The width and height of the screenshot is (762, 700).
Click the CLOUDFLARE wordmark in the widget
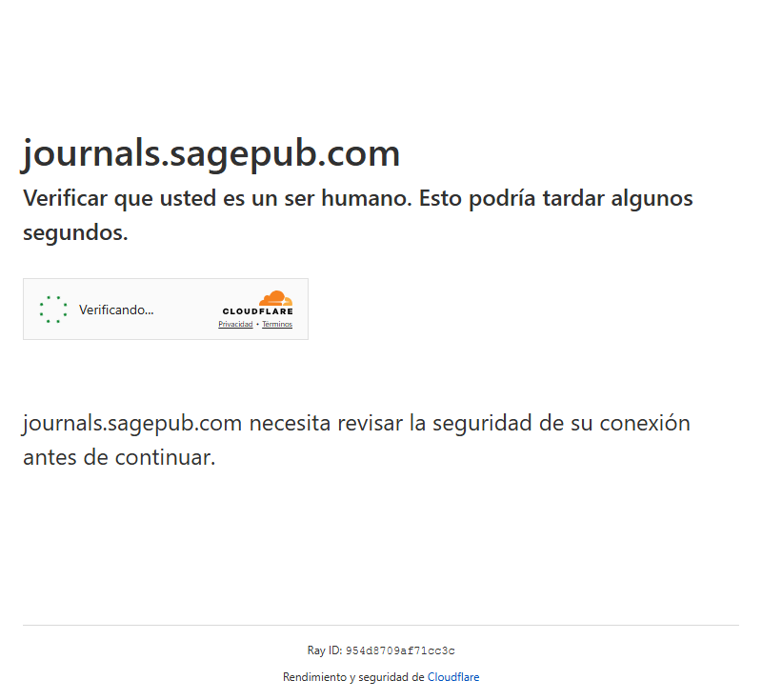[257, 311]
